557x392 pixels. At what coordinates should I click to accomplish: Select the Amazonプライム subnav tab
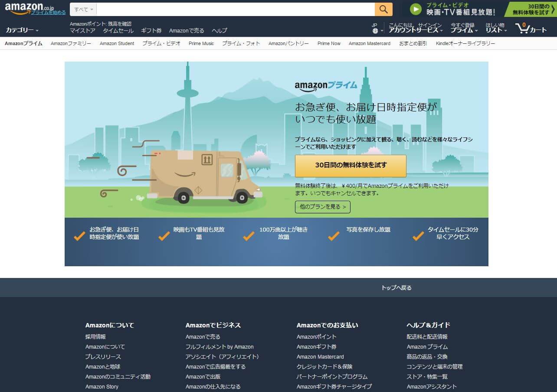(x=23, y=43)
